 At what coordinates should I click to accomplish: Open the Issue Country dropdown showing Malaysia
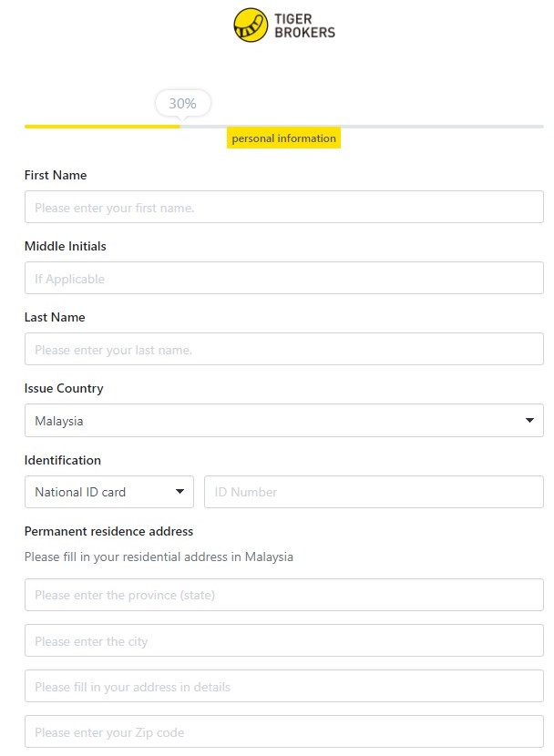tap(284, 421)
